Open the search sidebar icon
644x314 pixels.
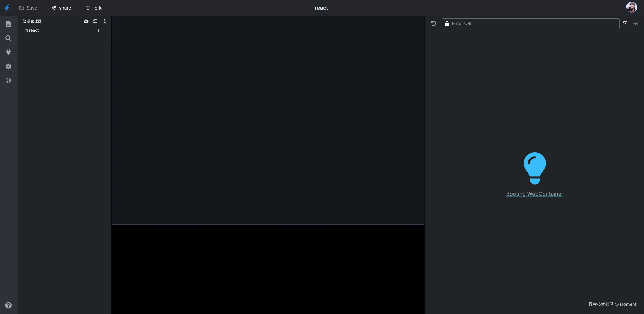[8, 38]
